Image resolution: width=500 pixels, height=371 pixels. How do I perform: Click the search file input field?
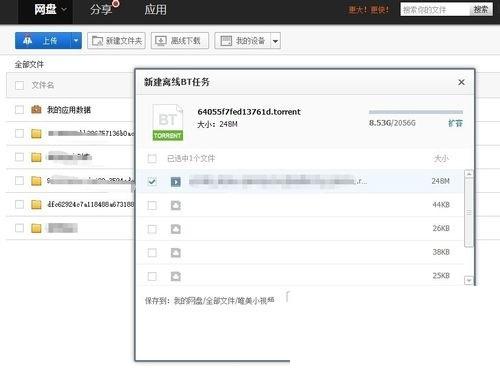(435, 10)
